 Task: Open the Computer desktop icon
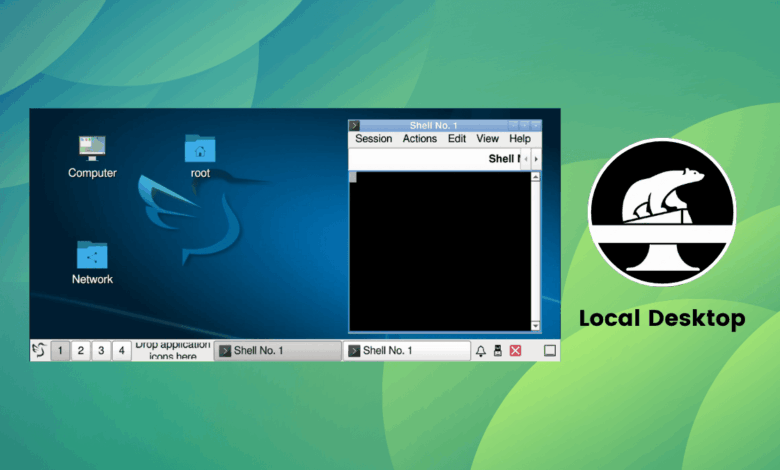[x=92, y=157]
